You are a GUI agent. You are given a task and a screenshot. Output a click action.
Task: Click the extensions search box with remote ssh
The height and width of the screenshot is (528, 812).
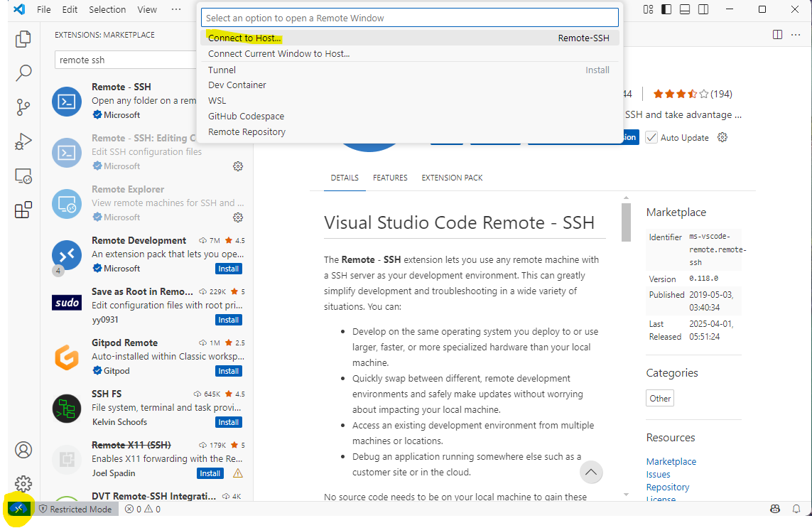pyautogui.click(x=127, y=60)
